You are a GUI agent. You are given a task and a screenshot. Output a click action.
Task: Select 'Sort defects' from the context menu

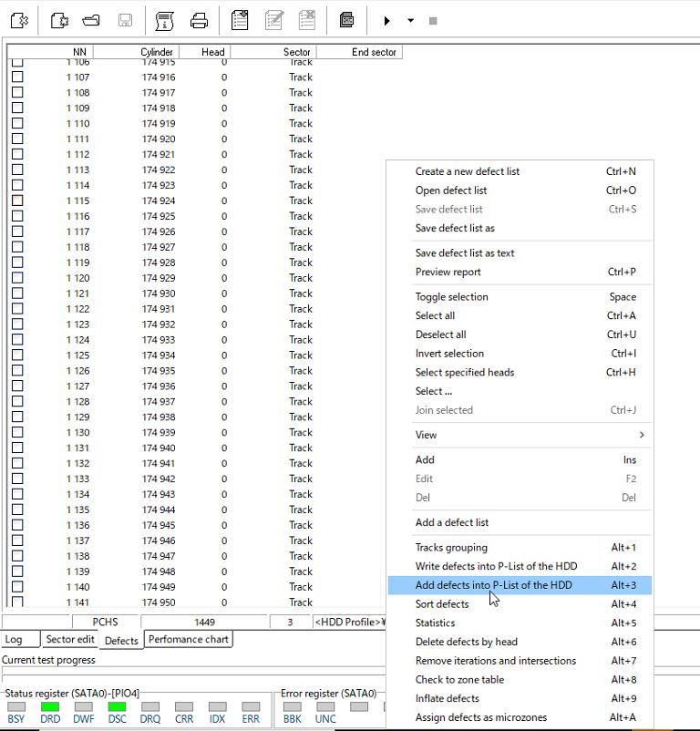(442, 604)
